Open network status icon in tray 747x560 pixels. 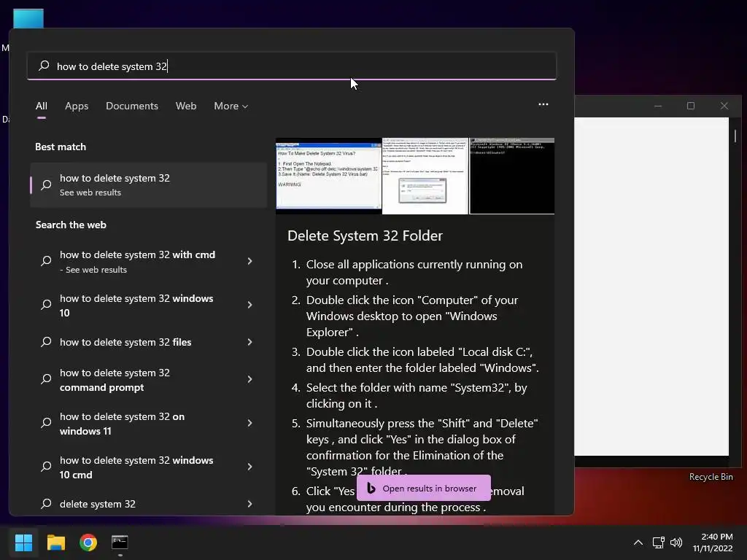click(659, 542)
